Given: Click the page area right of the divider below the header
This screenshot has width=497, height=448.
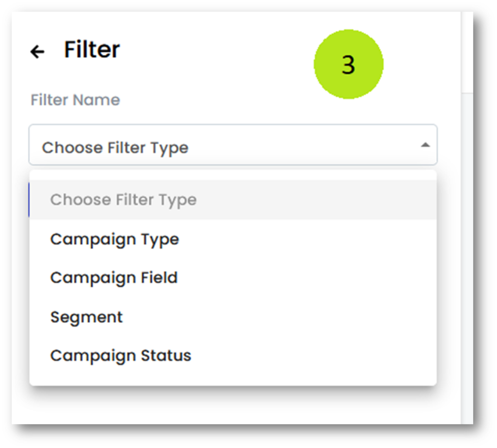Looking at the screenshot, I should point(466,242).
